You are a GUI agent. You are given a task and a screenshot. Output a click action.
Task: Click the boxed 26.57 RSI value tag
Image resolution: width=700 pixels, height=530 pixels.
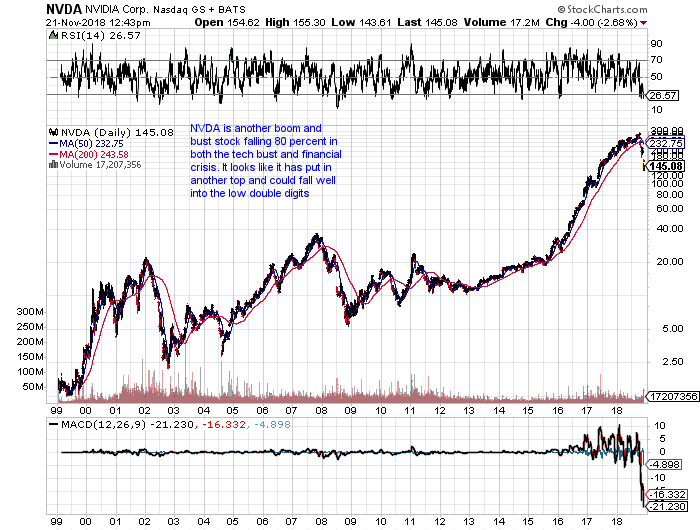pos(663,96)
